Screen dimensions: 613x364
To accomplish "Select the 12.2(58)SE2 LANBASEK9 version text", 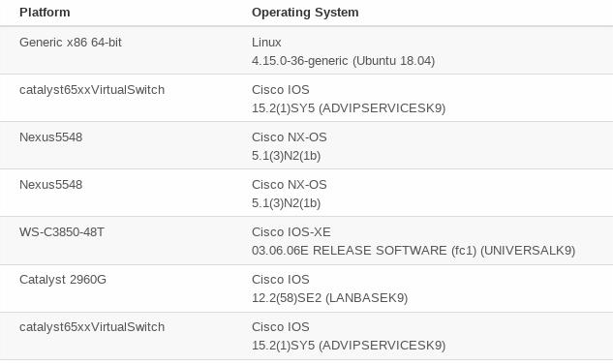I will 329,298.
